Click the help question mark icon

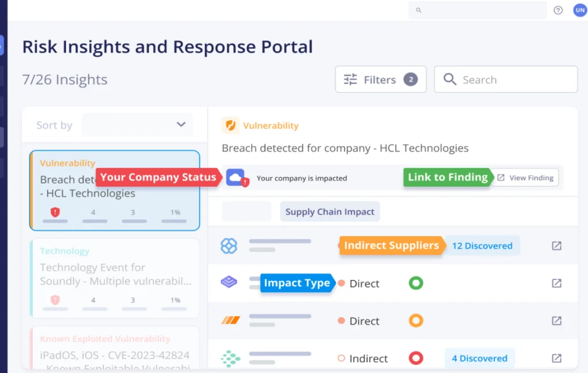(x=558, y=10)
